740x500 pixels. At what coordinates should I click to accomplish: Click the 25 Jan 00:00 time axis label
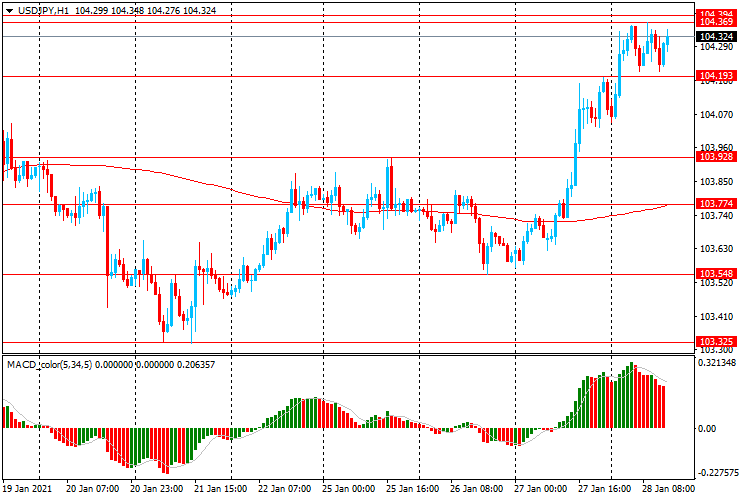349,488
